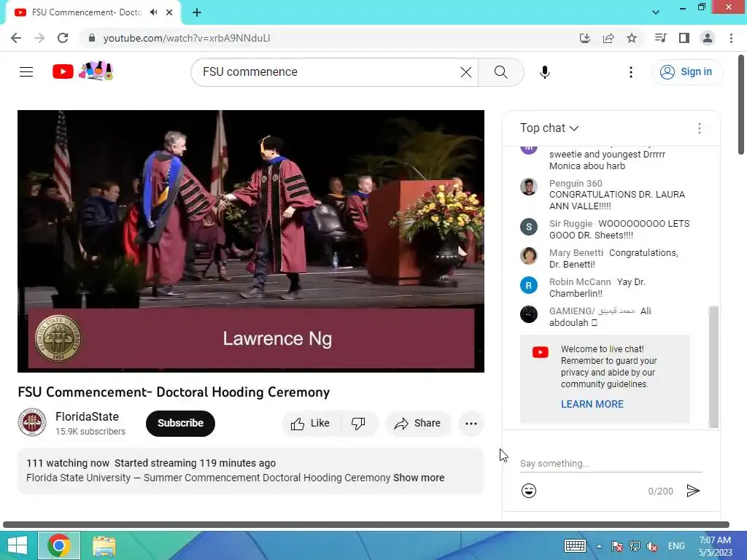The width and height of the screenshot is (747, 560).
Task: Open File Explorer from taskbar
Action: click(x=104, y=545)
